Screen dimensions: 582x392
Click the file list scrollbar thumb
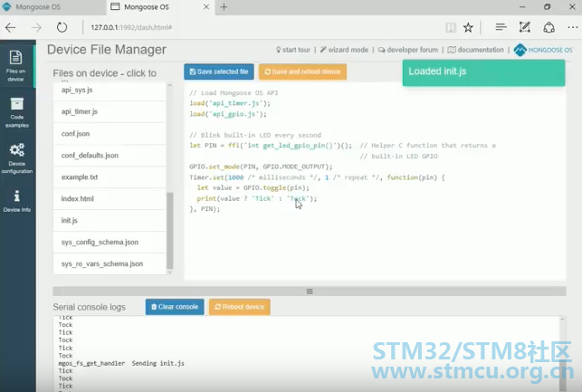tap(170, 231)
